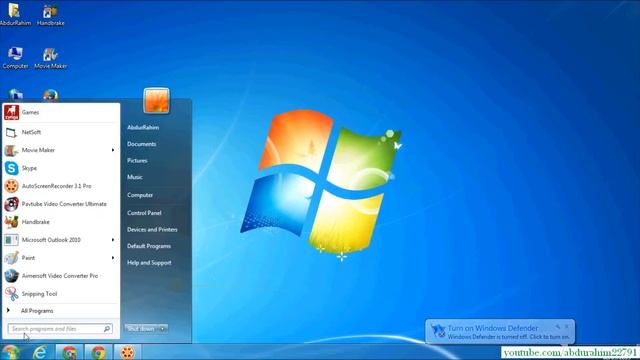Launch Skype from the Start menu
The image size is (640, 360).
click(x=61, y=168)
